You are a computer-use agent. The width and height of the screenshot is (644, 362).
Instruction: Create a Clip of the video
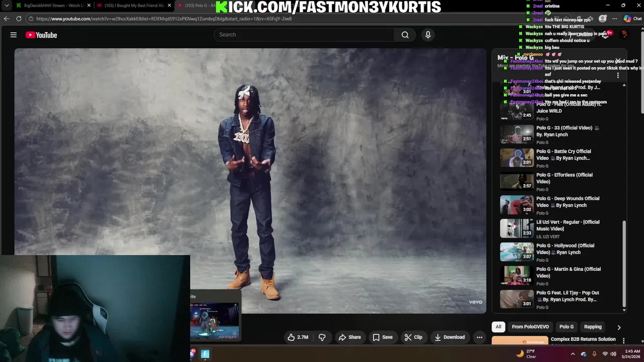click(414, 337)
